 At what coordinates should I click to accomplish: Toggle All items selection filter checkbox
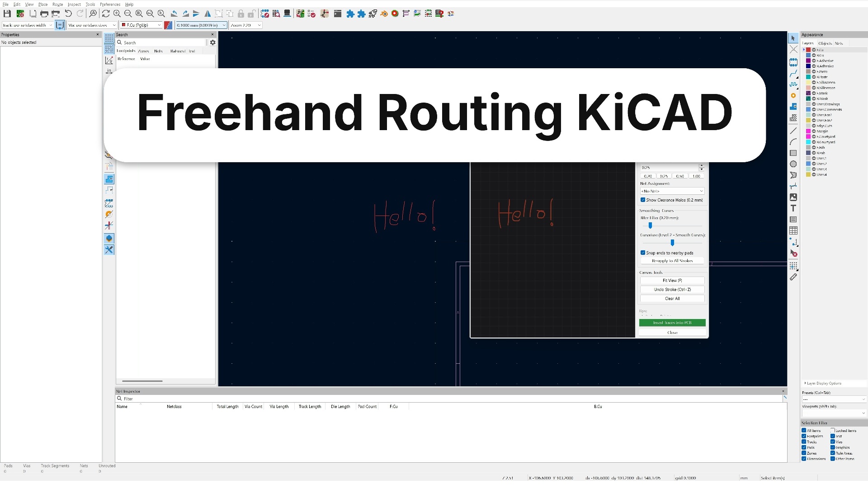[804, 431]
